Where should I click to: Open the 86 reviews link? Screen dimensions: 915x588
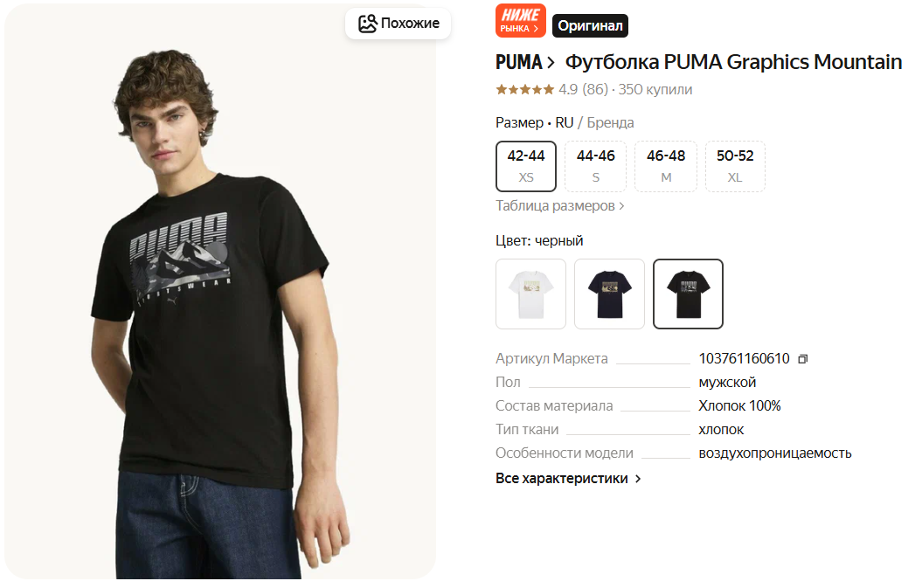595,89
